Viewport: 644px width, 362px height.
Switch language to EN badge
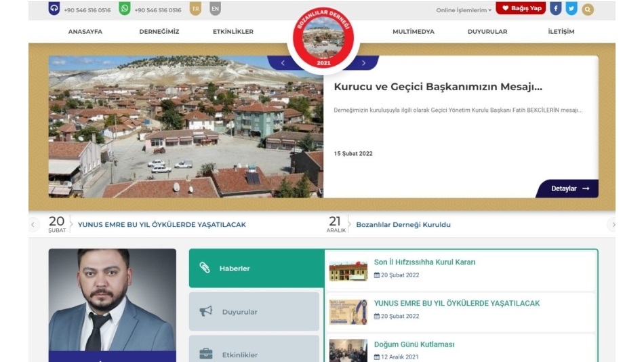pyautogui.click(x=215, y=9)
